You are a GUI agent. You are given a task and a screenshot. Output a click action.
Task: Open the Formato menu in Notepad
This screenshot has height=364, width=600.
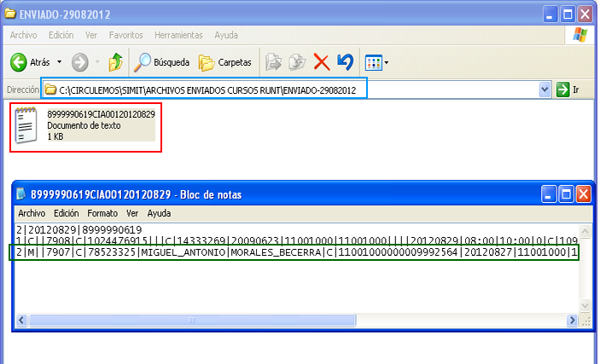[x=102, y=213]
